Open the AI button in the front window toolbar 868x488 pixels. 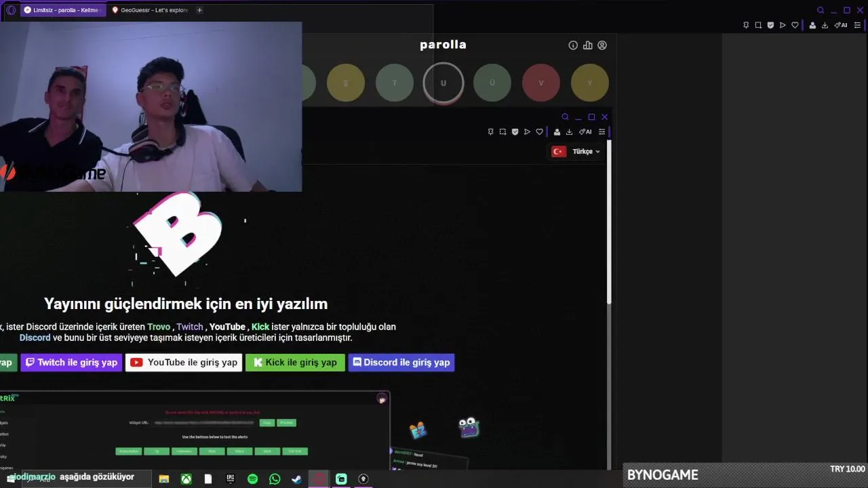tap(585, 132)
